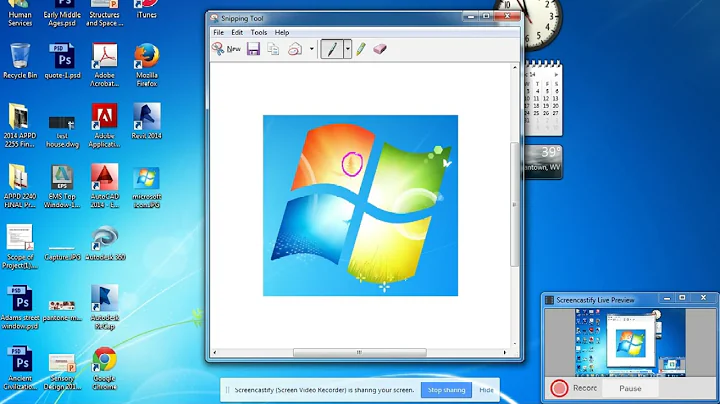The height and width of the screenshot is (404, 720).
Task: Select the quote-1.psd desktop file
Action: pyautogui.click(x=62, y=61)
